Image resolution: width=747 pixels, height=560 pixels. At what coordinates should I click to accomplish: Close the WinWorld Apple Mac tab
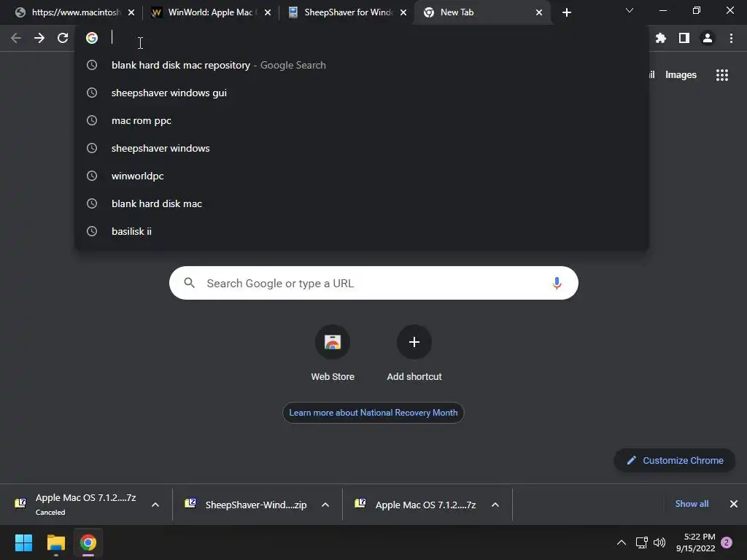click(x=268, y=12)
